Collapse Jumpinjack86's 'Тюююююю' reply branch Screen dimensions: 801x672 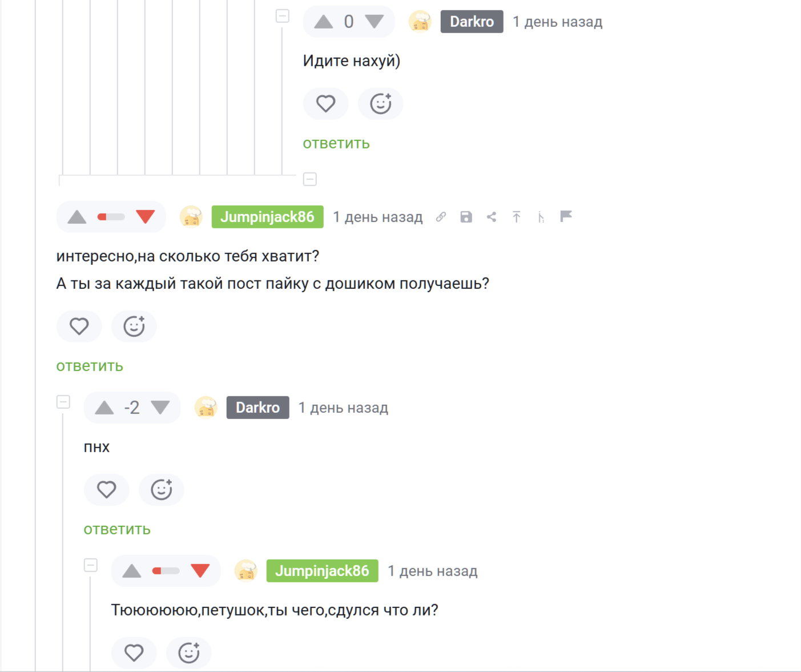point(91,565)
